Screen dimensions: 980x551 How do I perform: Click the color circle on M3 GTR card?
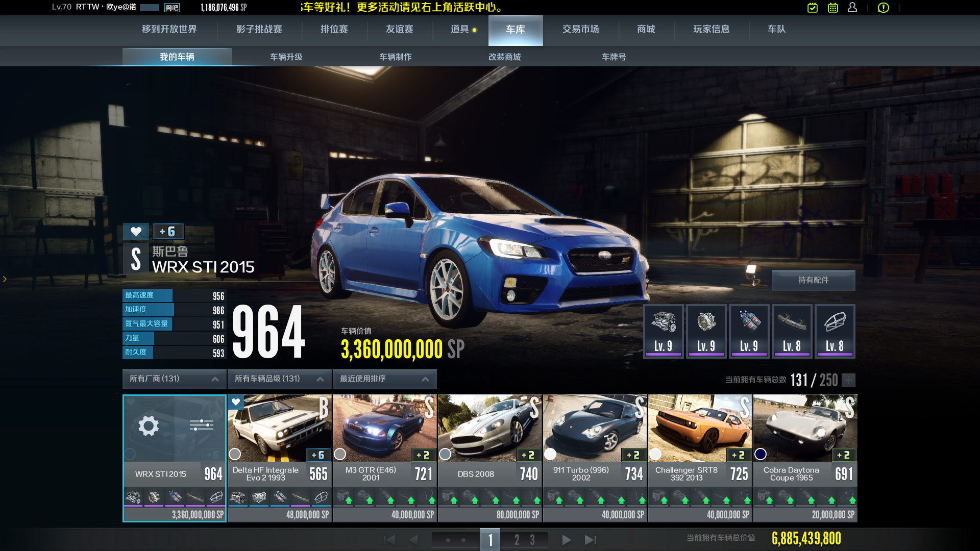pos(340,454)
